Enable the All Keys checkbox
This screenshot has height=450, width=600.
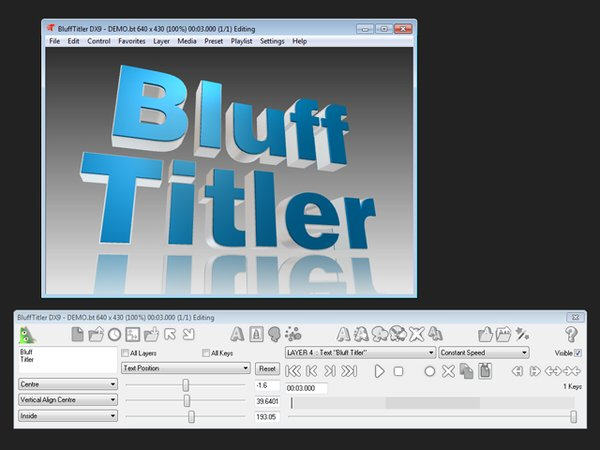pos(206,353)
